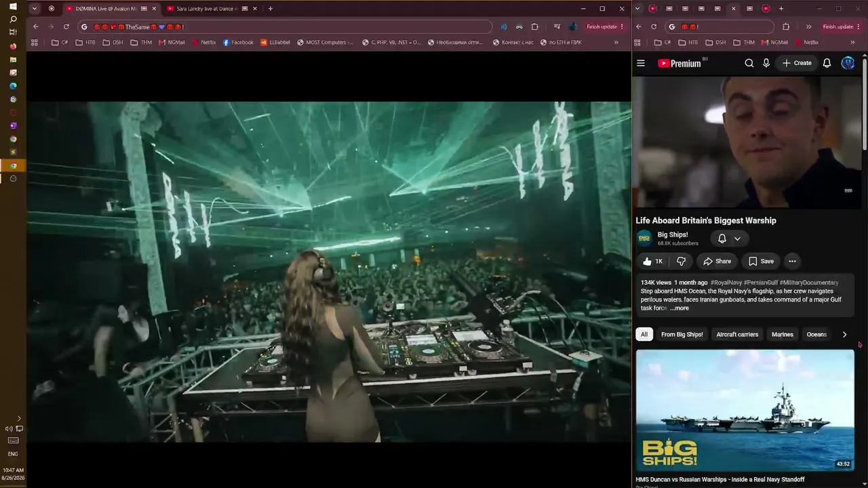Show hidden toolbar items in right browser
Viewport: 868px width, 488px height.
[808, 26]
